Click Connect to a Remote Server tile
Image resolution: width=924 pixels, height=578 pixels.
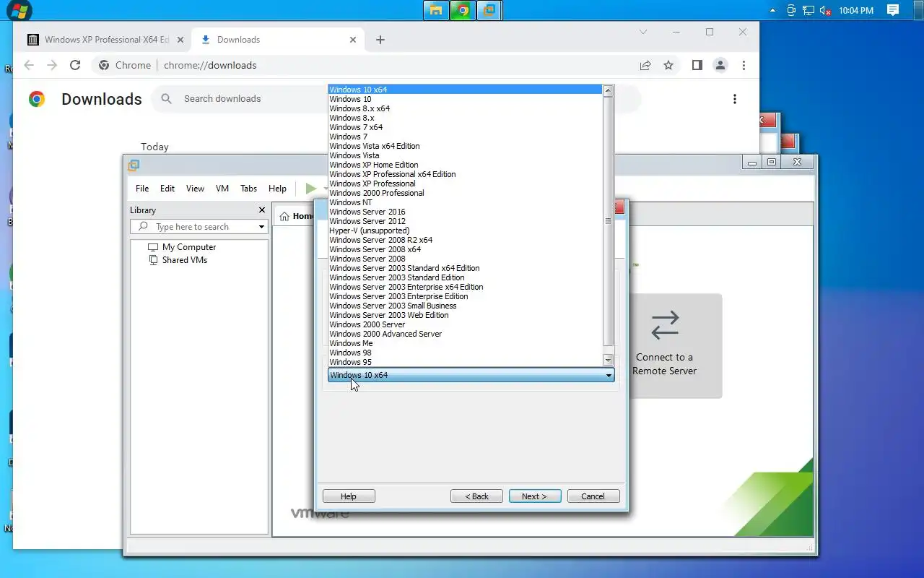(x=665, y=345)
